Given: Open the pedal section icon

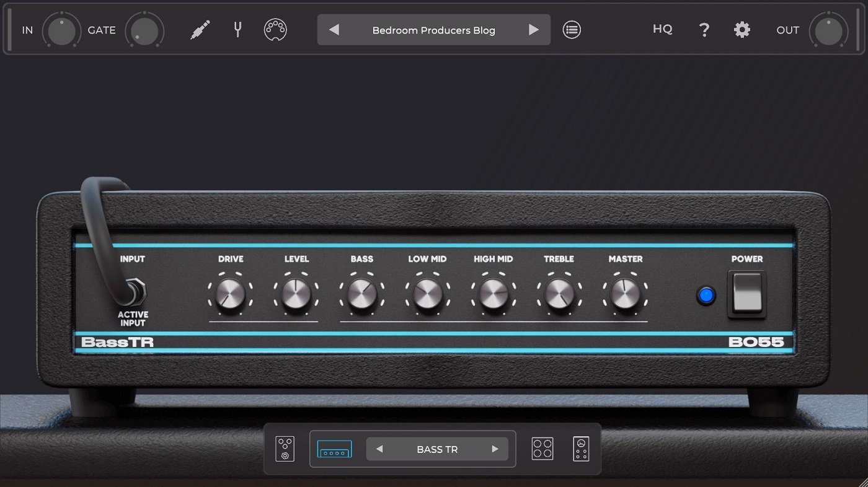Looking at the screenshot, I should 285,449.
